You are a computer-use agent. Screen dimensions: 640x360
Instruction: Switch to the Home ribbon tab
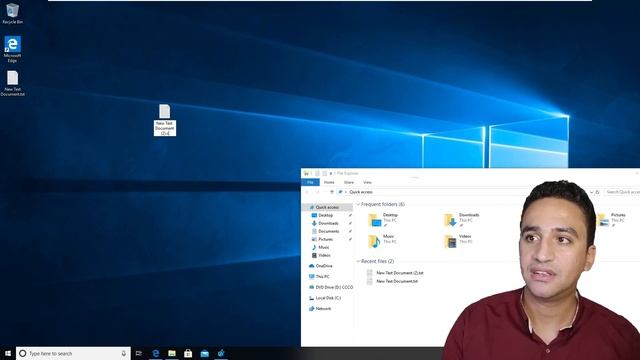329,182
